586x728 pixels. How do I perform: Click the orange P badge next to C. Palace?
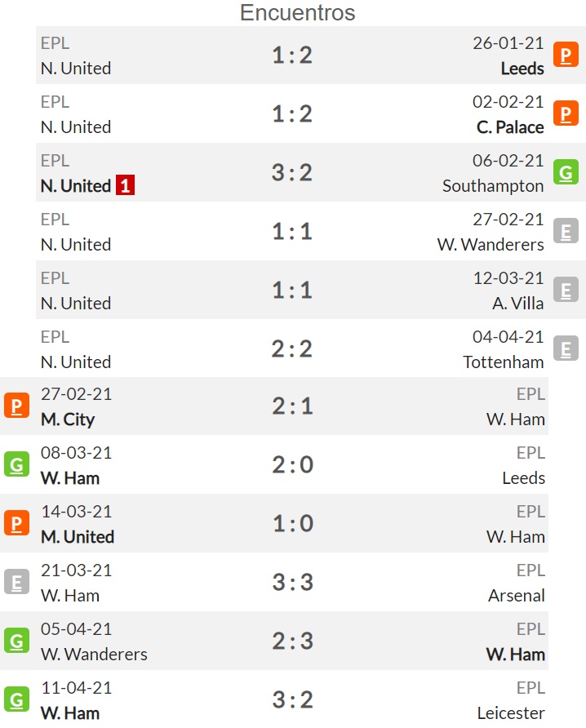click(x=566, y=113)
